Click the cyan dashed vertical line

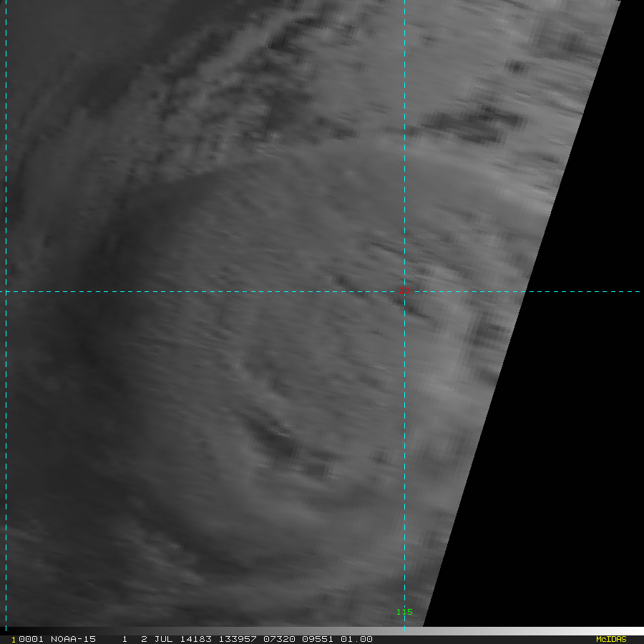[x=6, y=215]
